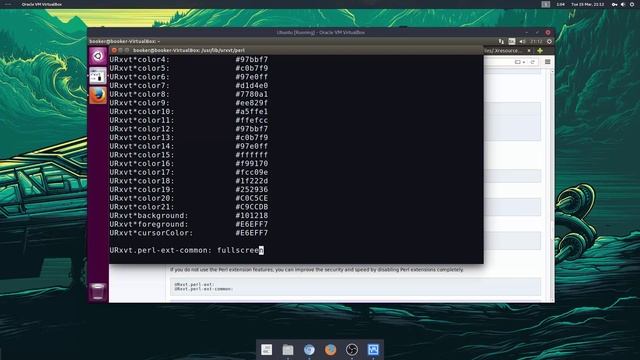The width and height of the screenshot is (640, 360).
Task: Open the host dock terminal application
Action: (267, 349)
